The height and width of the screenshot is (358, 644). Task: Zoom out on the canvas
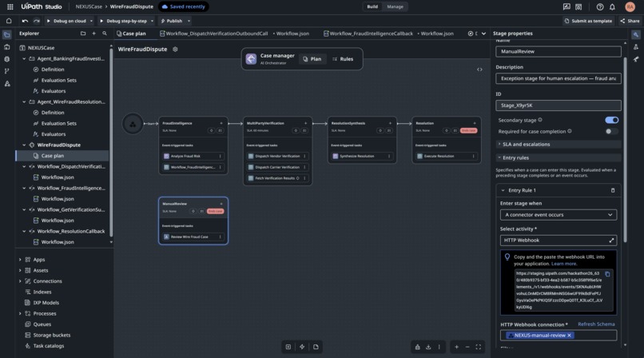[x=467, y=347]
